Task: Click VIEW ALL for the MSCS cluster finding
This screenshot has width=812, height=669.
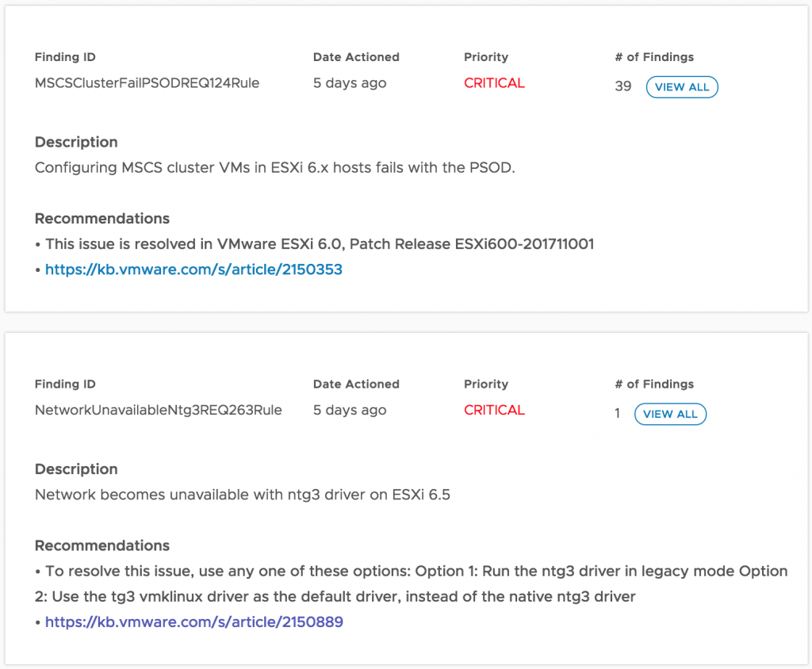Action: pyautogui.click(x=682, y=87)
